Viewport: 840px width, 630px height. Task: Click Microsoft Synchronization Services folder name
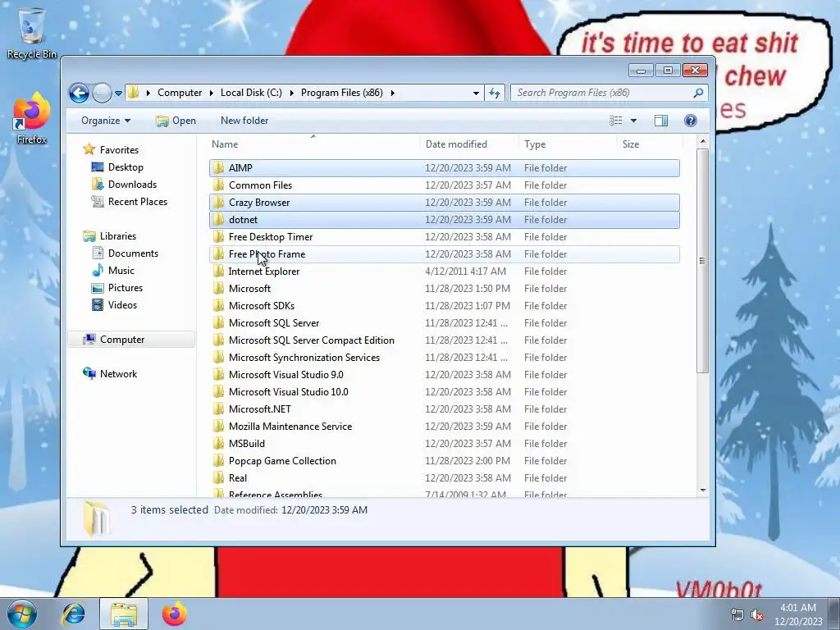pyautogui.click(x=304, y=358)
